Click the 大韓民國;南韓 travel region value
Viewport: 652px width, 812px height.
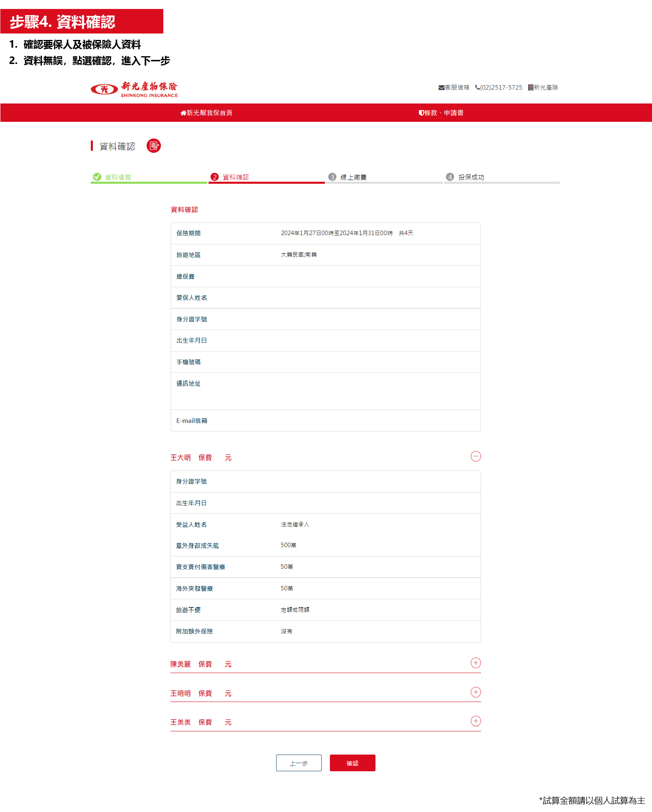coord(299,255)
